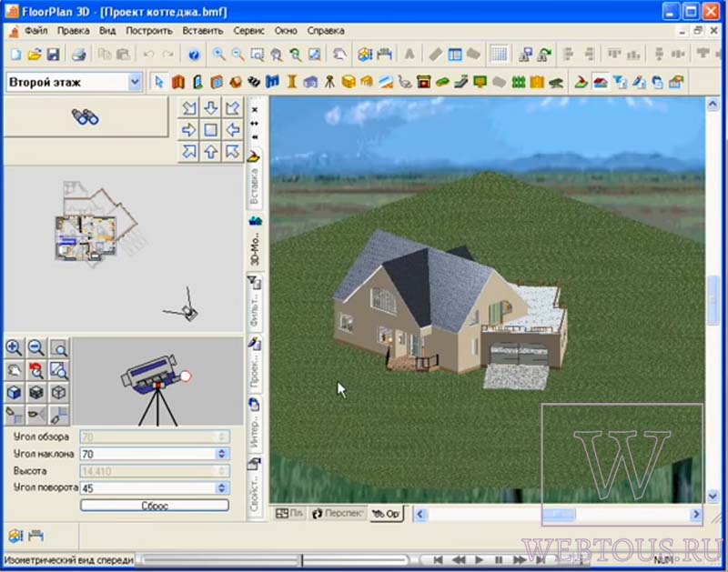The image size is (728, 572).
Task: Click the plan thumbnail in the left preview
Action: coord(100,225)
